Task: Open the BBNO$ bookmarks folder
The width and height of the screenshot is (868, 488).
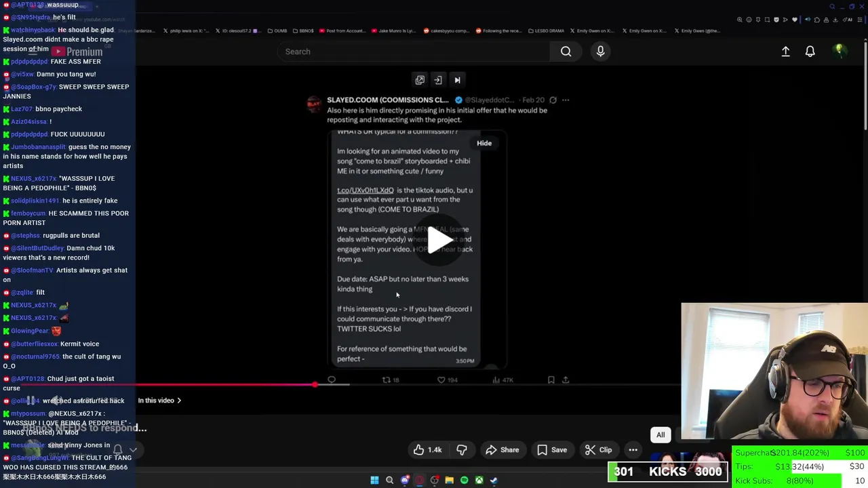Action: (x=302, y=30)
